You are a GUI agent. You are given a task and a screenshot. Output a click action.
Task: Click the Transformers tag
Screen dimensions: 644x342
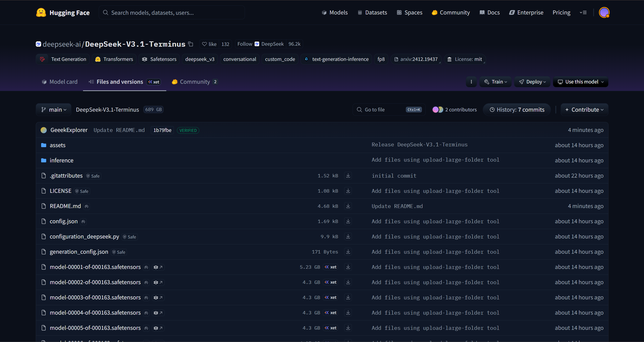coord(114,59)
